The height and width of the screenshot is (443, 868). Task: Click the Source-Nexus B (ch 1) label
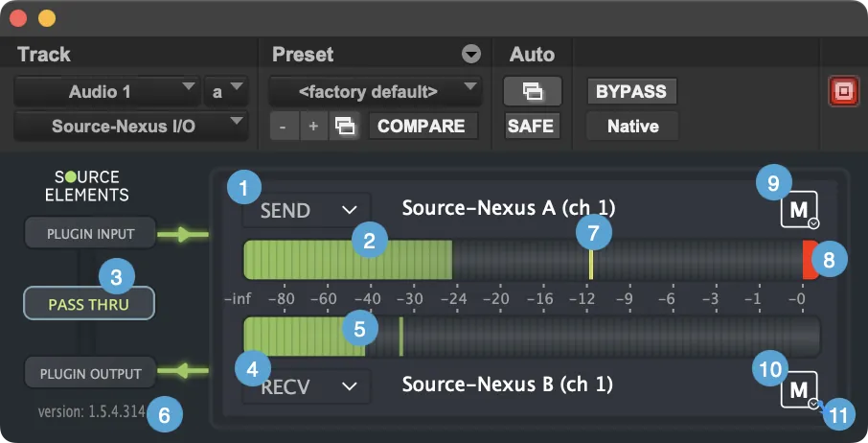pyautogui.click(x=507, y=385)
